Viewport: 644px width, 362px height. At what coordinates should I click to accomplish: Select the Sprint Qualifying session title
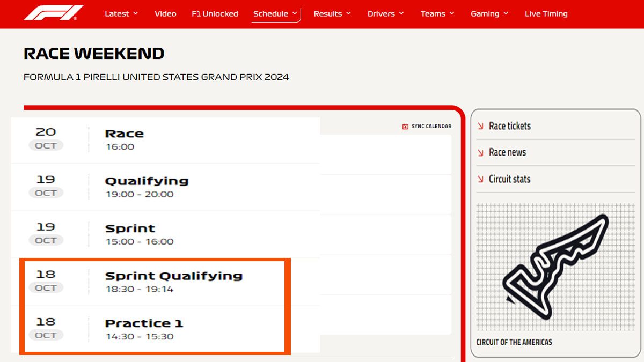174,276
